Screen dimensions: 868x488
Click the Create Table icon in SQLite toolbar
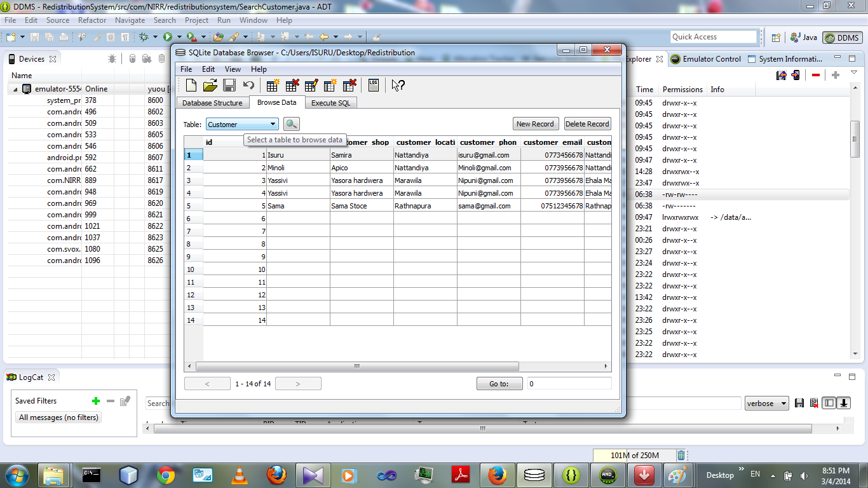click(x=273, y=85)
